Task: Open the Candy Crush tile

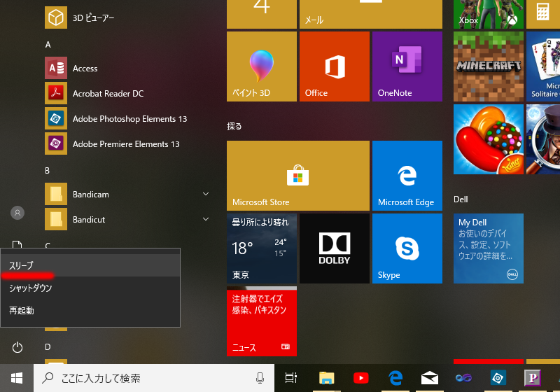Action: coord(489,139)
